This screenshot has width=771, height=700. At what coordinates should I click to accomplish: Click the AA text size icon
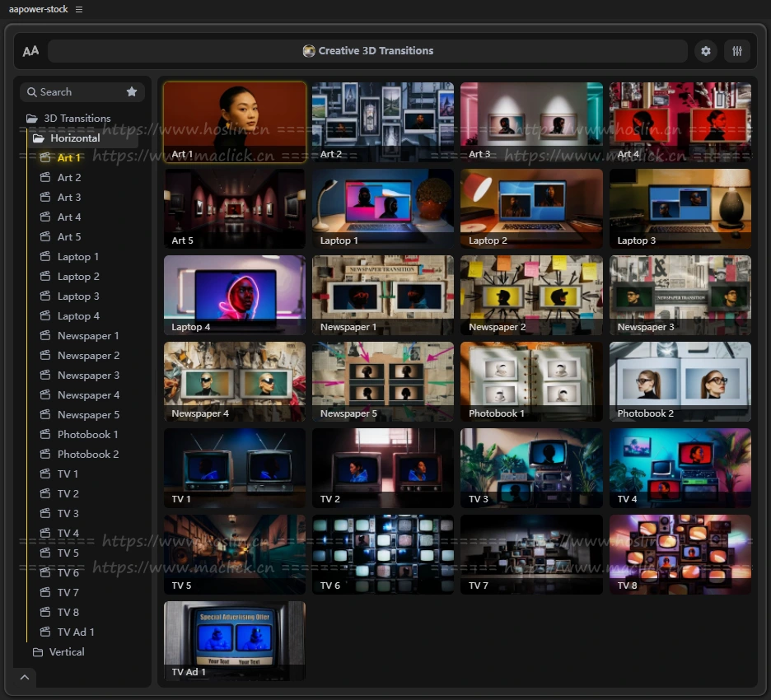coord(30,51)
